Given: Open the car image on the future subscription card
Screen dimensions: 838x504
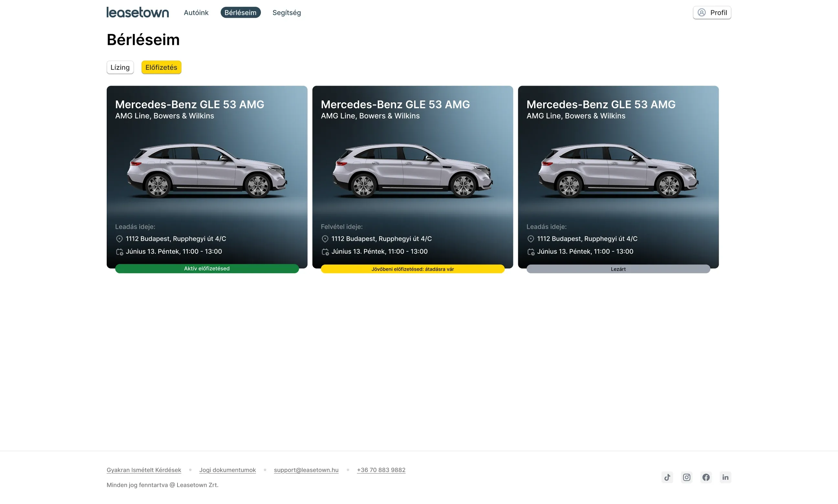Looking at the screenshot, I should click(413, 171).
